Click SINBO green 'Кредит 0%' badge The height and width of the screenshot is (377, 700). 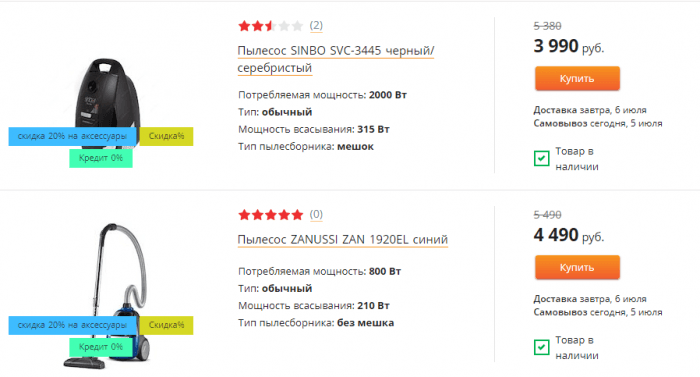coord(101,158)
